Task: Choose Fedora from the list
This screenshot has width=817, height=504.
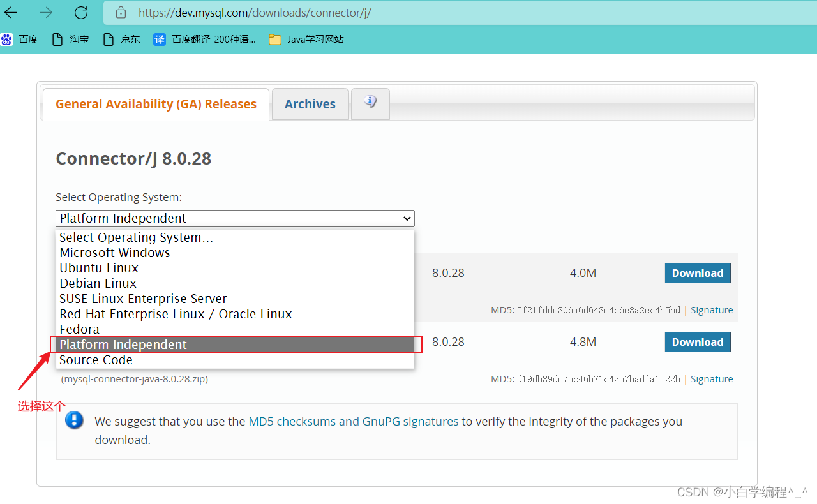Action: coord(235,329)
